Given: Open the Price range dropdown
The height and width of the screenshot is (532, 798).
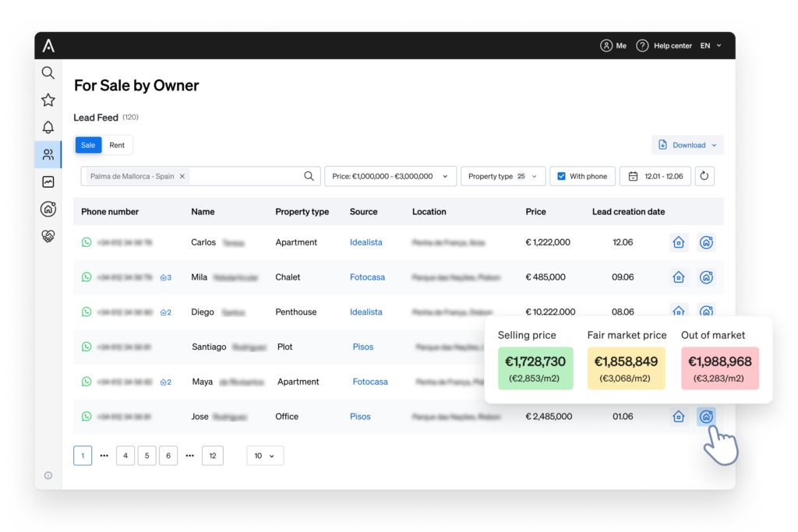Looking at the screenshot, I should pyautogui.click(x=390, y=176).
